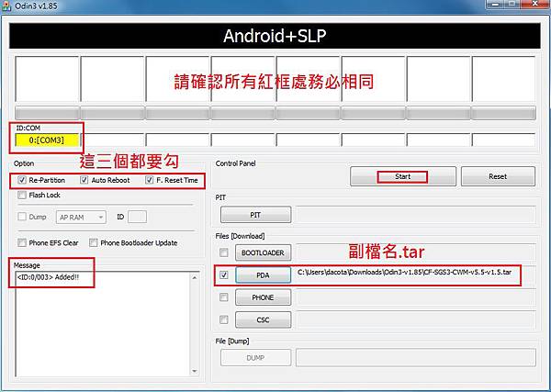Toggle F. Reset Time checkbox
Viewport: 551px width, 392px height.
point(150,180)
